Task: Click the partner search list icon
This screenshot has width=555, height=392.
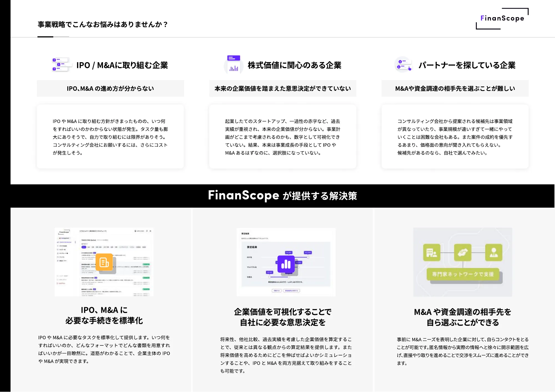Action: (x=403, y=65)
